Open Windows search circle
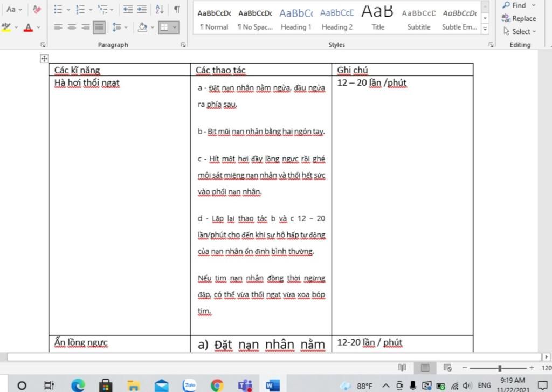 point(22,386)
